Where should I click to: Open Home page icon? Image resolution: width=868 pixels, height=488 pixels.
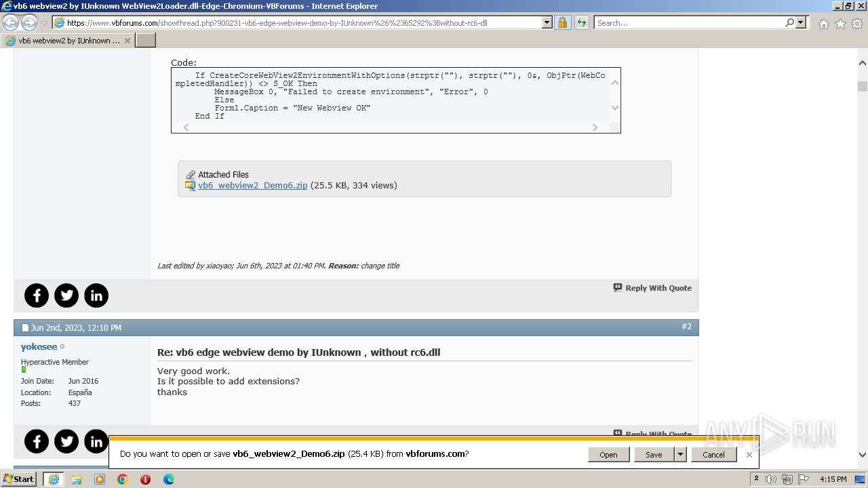point(823,24)
